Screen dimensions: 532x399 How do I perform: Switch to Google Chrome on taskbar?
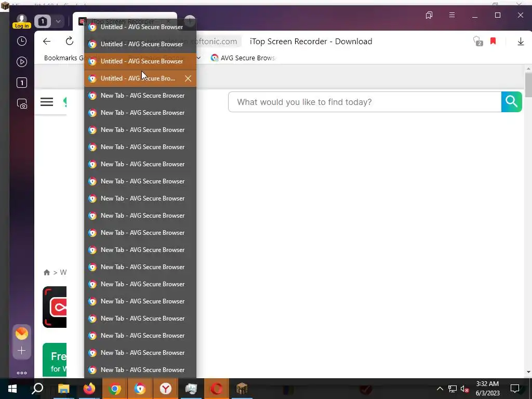tap(115, 389)
